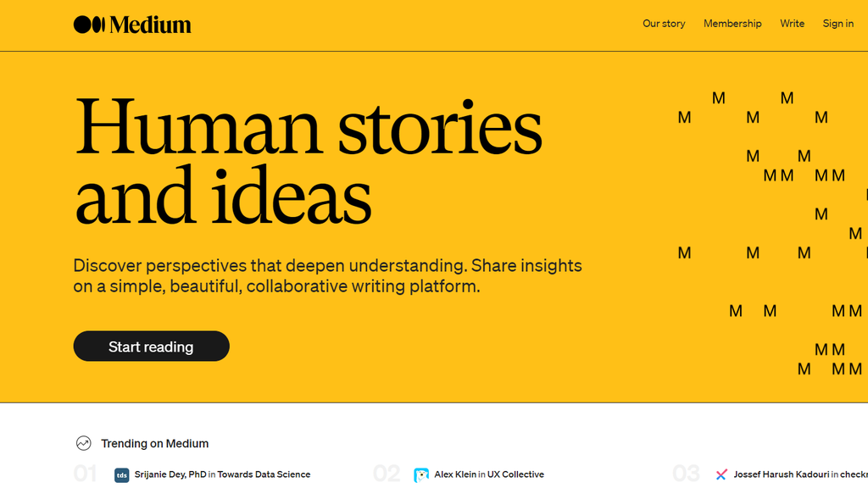Visit the Towards Data Science publication link
This screenshot has width=868, height=488.
[x=264, y=474]
